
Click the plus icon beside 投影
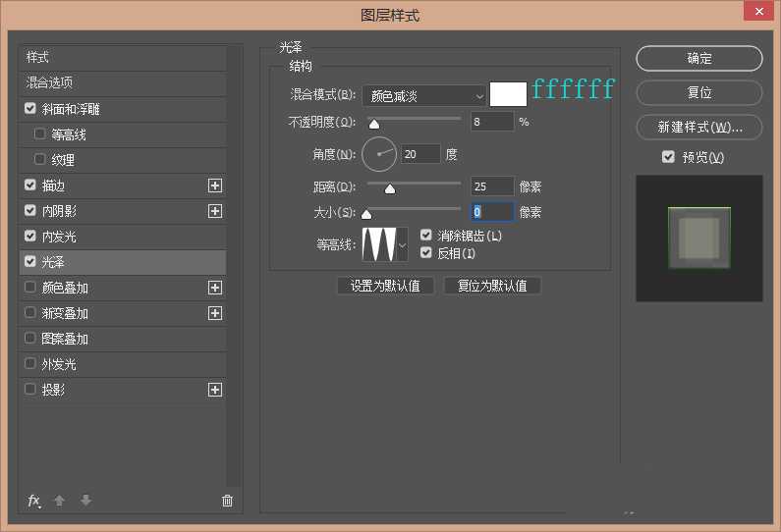pos(215,390)
